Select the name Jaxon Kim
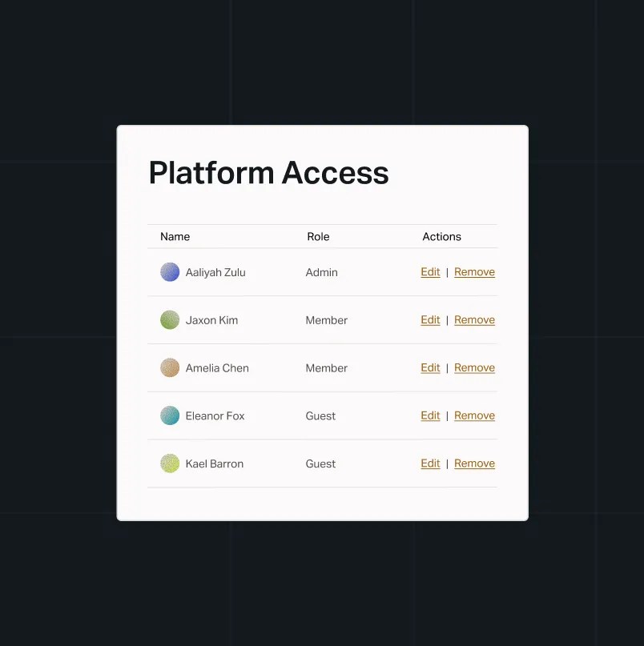 point(211,320)
